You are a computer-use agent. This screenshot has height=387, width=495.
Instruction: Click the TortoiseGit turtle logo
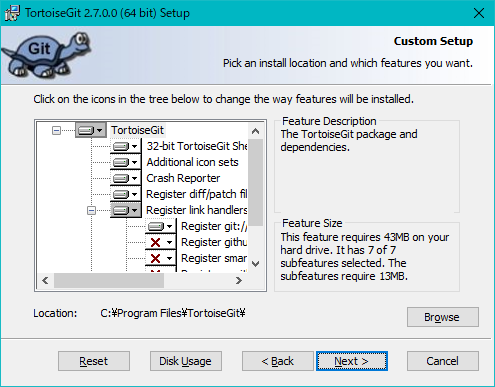[46, 54]
